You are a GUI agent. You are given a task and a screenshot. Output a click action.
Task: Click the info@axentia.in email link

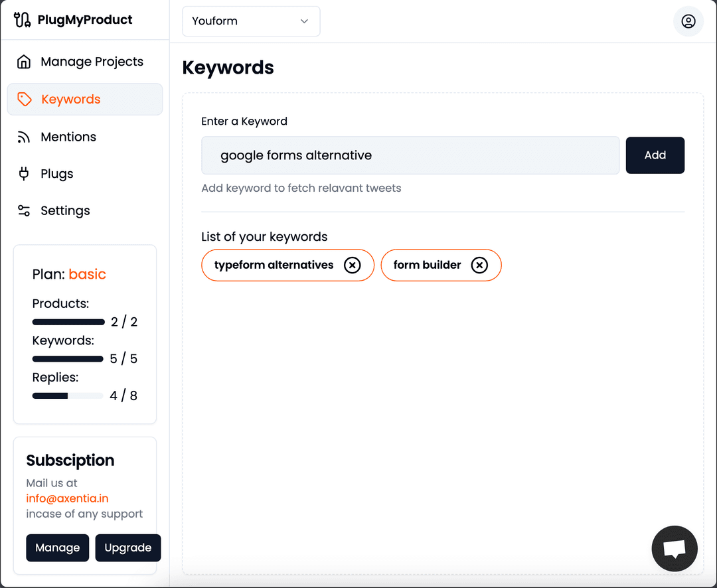click(x=67, y=498)
